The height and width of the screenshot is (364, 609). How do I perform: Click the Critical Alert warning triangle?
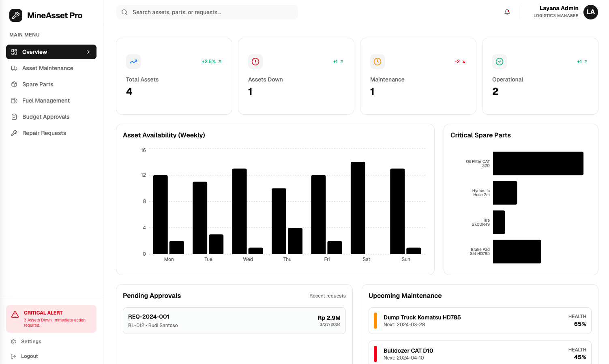coord(15,315)
